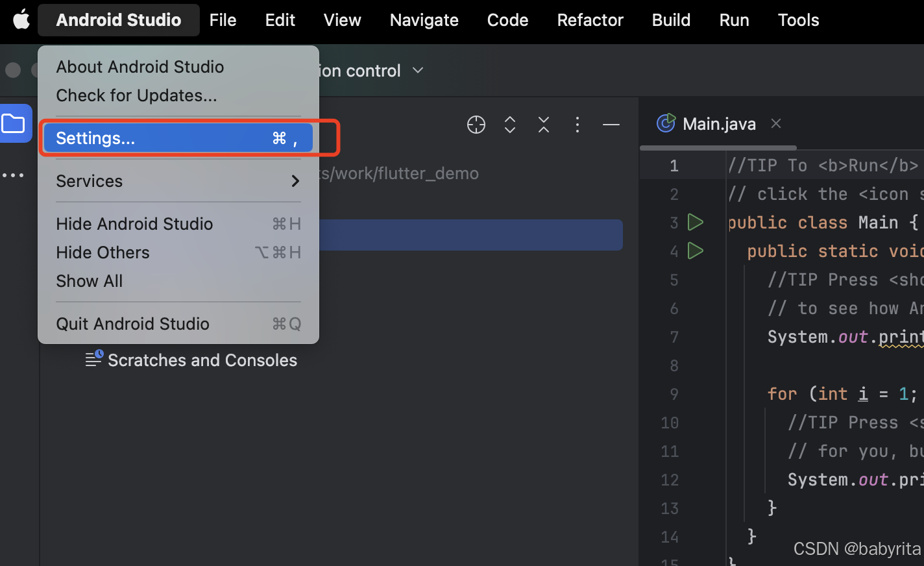Image resolution: width=924 pixels, height=566 pixels.
Task: Open the Android Studio application menu
Action: 119,20
